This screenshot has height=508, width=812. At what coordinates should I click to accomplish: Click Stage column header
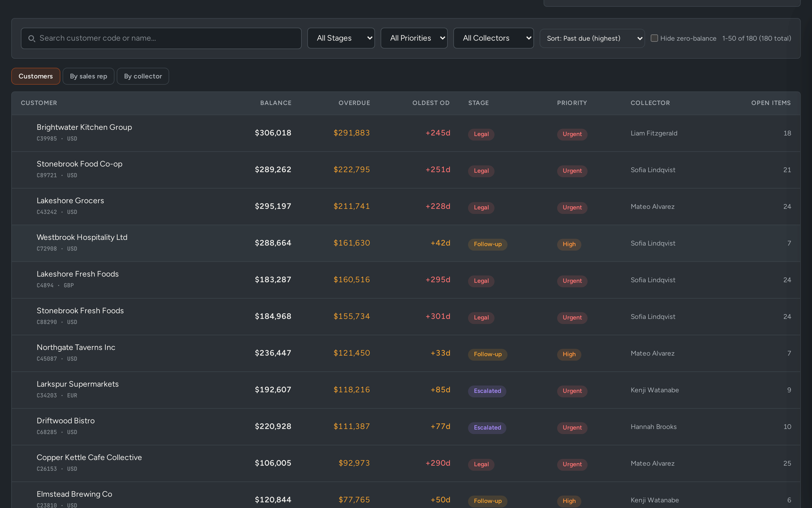(x=478, y=103)
